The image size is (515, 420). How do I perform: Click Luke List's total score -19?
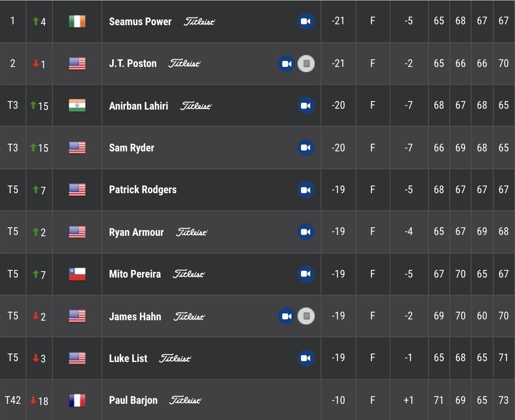coord(338,358)
